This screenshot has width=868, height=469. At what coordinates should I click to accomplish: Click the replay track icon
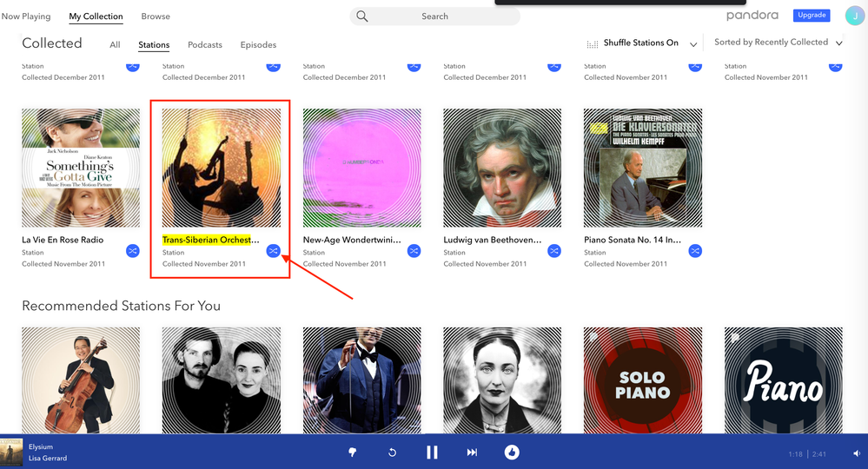392,452
